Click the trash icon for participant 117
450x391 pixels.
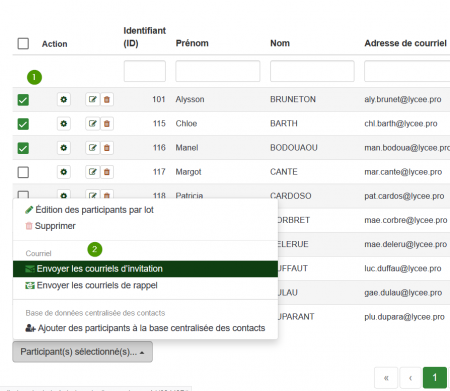click(107, 172)
